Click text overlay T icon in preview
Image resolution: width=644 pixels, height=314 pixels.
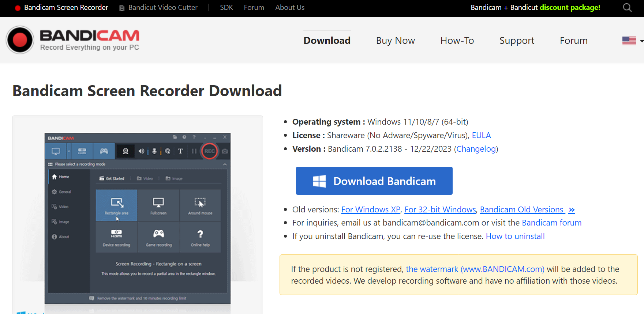[180, 151]
